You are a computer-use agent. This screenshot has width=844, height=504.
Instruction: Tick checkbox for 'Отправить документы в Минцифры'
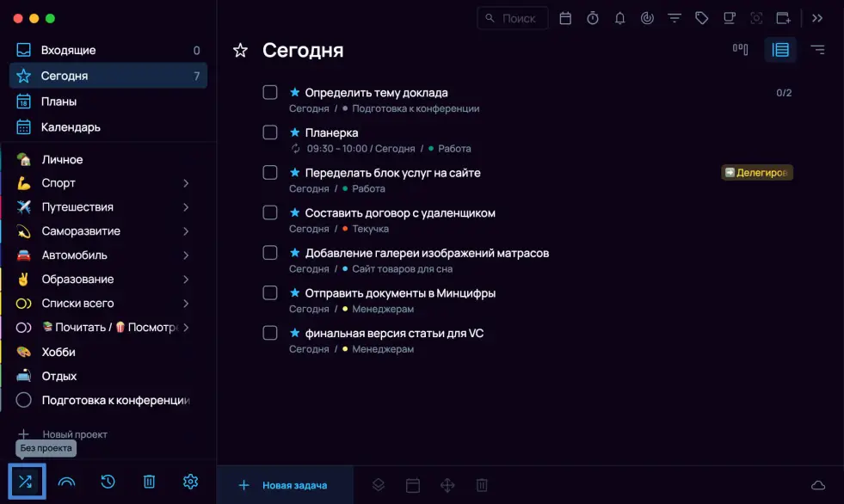pyautogui.click(x=270, y=292)
